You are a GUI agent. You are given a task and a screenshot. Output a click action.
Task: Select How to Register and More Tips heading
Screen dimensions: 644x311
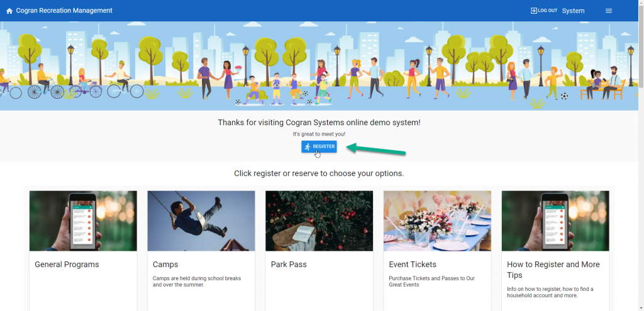[x=553, y=270]
